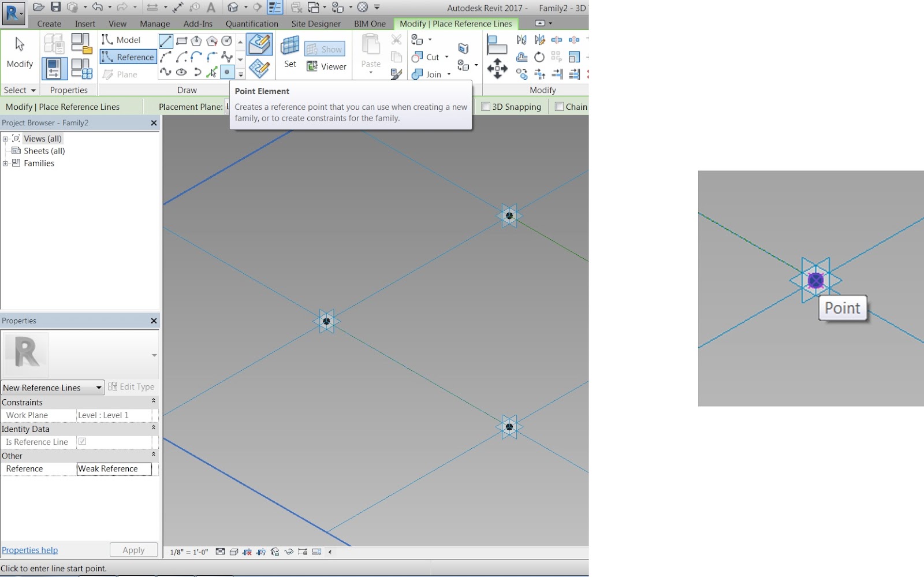Open the Reference weak reference dropdown
The height and width of the screenshot is (577, 924).
click(113, 468)
